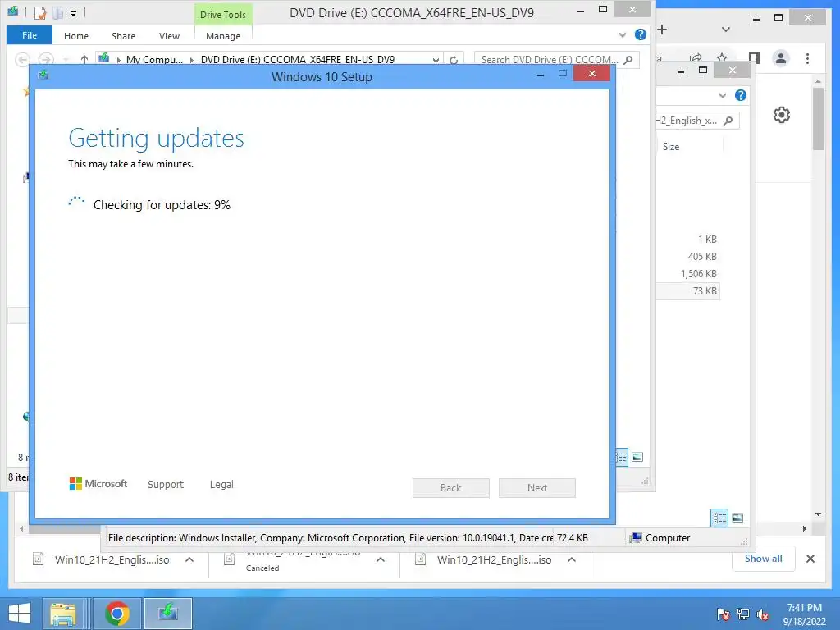Screen dimensions: 840x630
Task: Refresh the DVD Drive folder view
Action: (x=454, y=59)
